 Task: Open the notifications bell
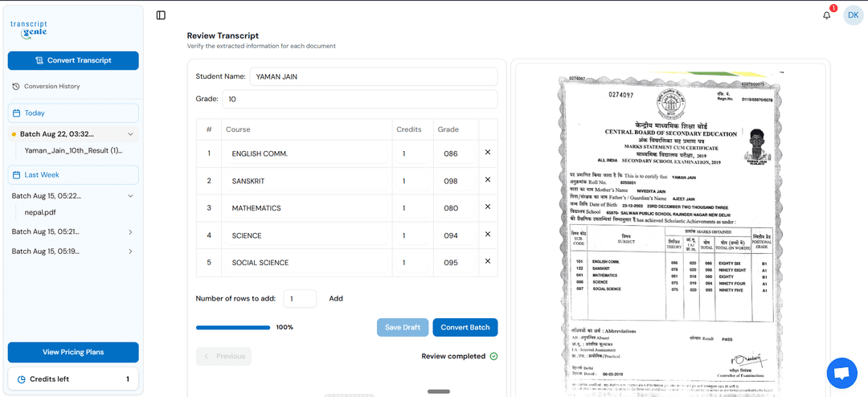tap(826, 15)
